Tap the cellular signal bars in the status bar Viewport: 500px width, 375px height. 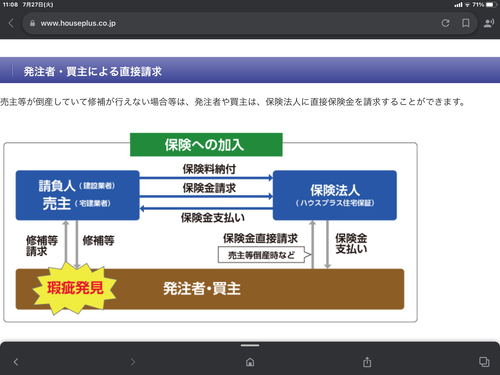click(x=458, y=5)
